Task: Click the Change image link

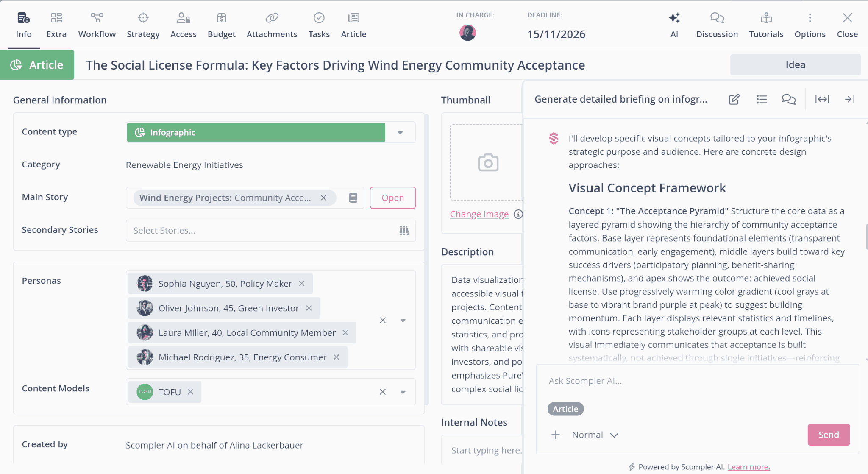Action: [x=479, y=214]
